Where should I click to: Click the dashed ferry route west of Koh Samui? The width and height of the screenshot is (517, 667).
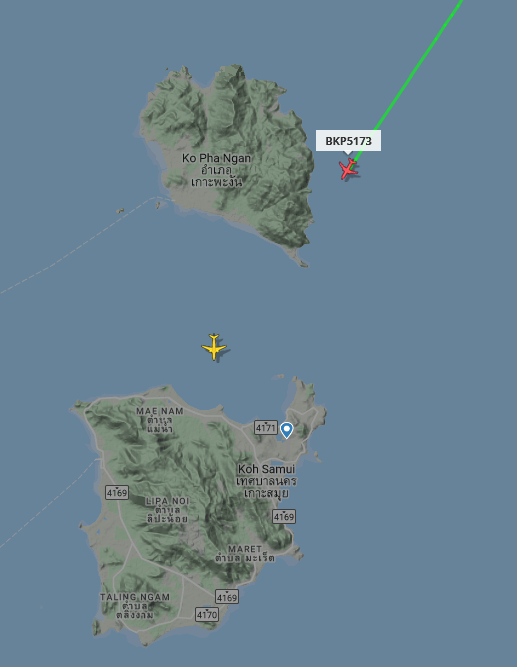click(47, 506)
